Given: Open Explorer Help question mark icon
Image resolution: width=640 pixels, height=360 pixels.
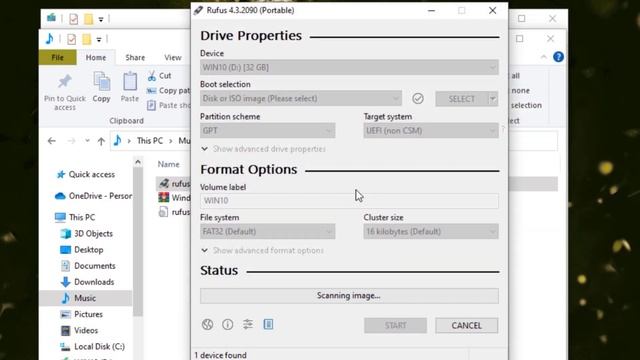Looking at the screenshot, I should click(558, 57).
